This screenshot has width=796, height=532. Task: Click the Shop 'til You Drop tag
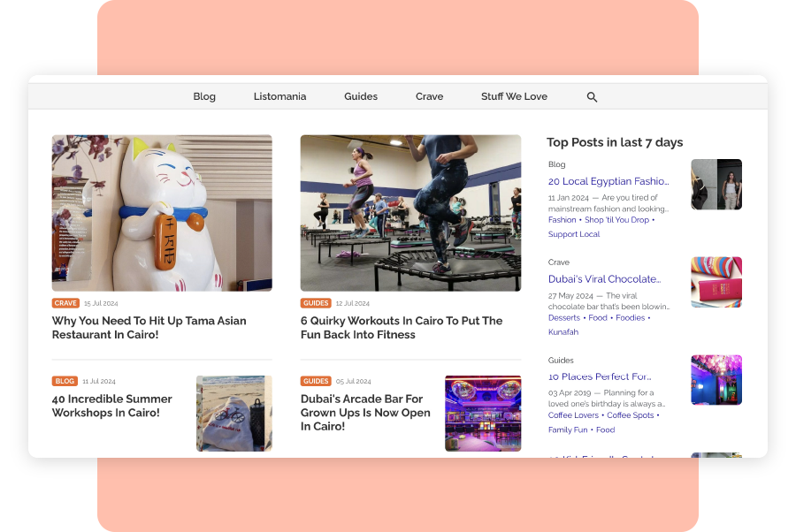[x=616, y=219]
